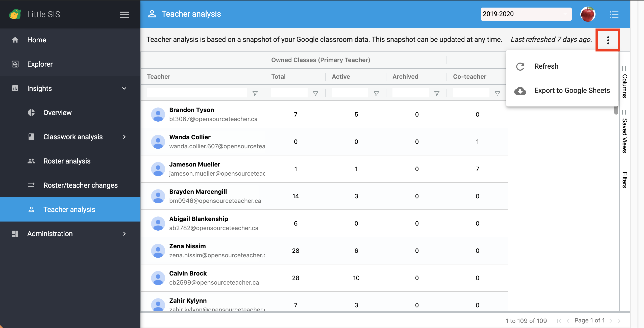
Task: Click the hamburger menu icon in sidebar
Action: pyautogui.click(x=124, y=14)
